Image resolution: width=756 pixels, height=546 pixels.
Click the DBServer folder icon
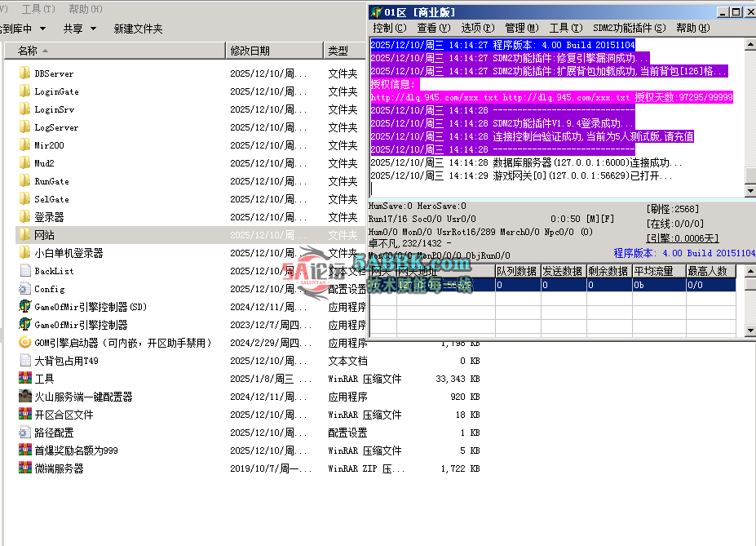pyautogui.click(x=25, y=73)
